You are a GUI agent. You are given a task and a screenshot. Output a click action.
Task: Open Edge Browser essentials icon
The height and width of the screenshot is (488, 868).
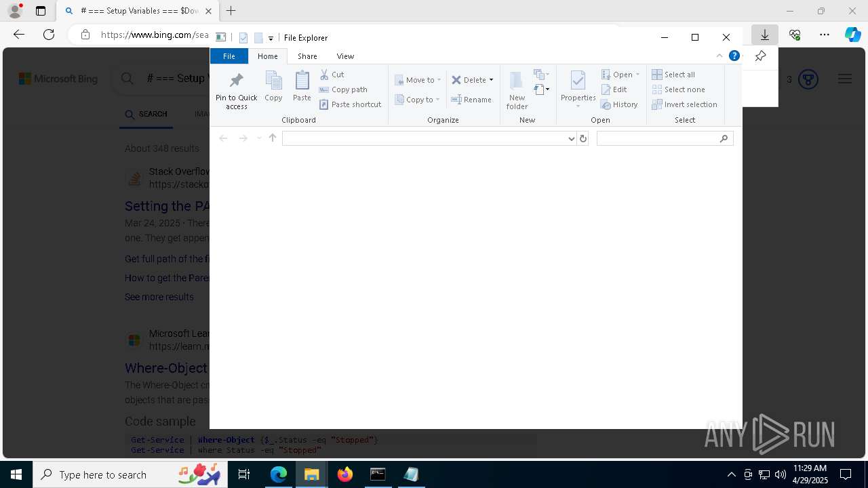tap(795, 35)
